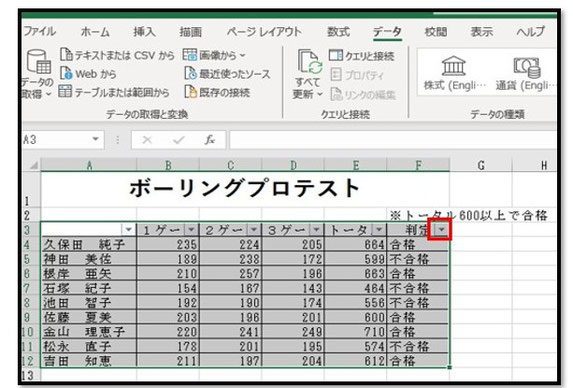The width and height of the screenshot is (573, 388).
Task: Select cell 久保田 純子
Action: 89,244
